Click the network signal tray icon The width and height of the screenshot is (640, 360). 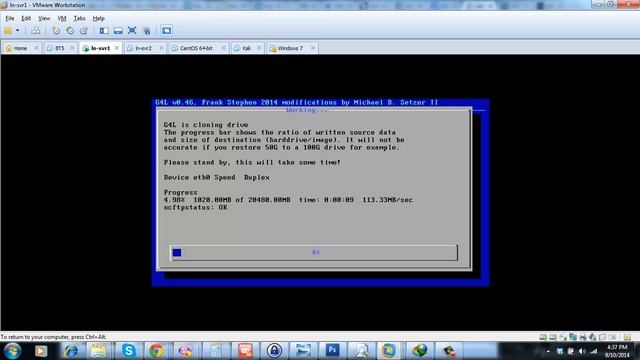pos(594,351)
